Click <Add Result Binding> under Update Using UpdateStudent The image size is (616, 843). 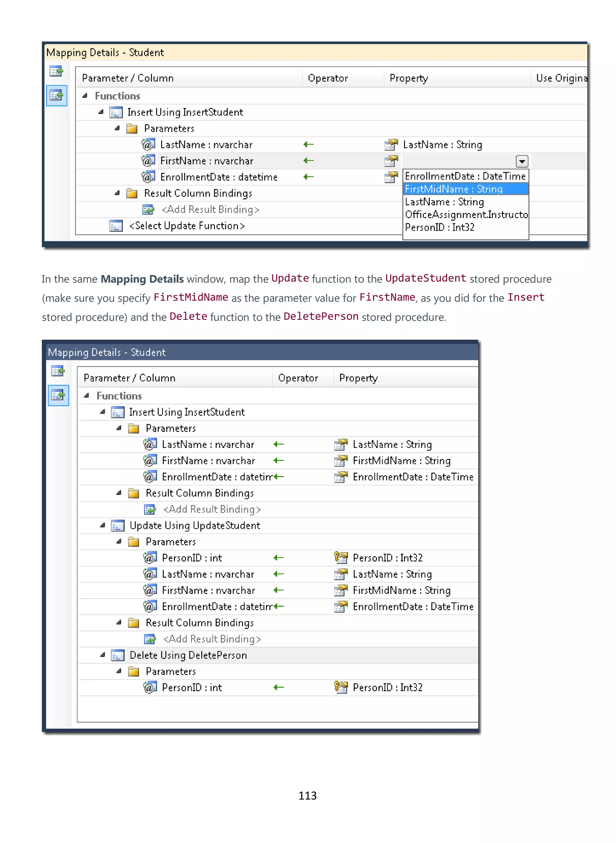212,639
